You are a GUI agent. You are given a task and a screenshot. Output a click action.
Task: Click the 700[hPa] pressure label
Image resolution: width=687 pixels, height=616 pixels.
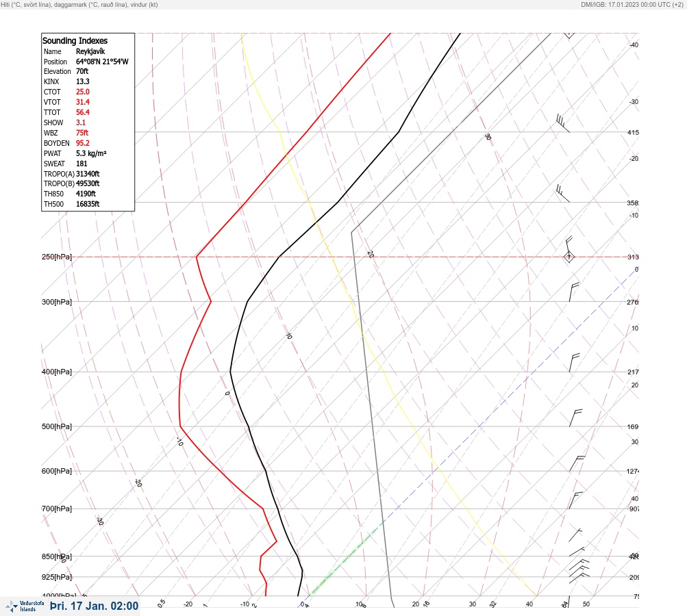click(x=57, y=509)
